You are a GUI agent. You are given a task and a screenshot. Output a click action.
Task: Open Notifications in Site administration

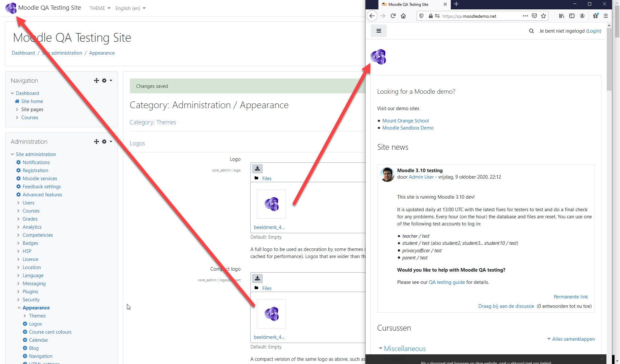tap(36, 162)
